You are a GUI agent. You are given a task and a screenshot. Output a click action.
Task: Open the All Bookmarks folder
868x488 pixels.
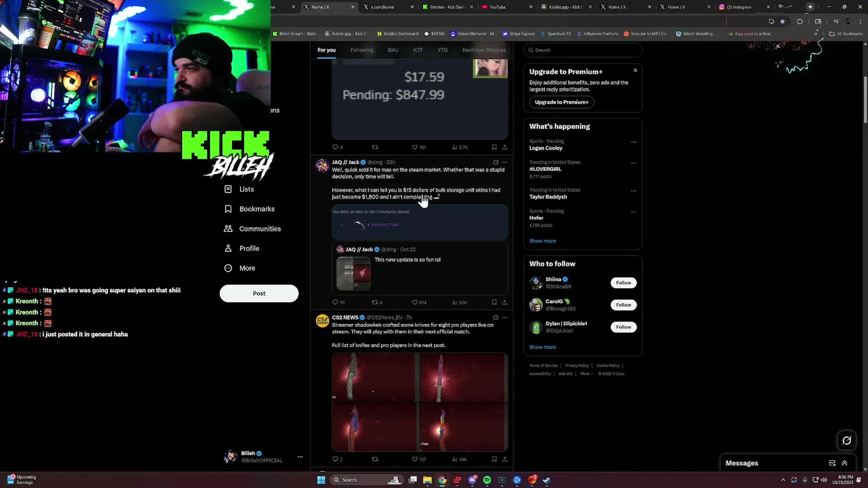point(846,33)
